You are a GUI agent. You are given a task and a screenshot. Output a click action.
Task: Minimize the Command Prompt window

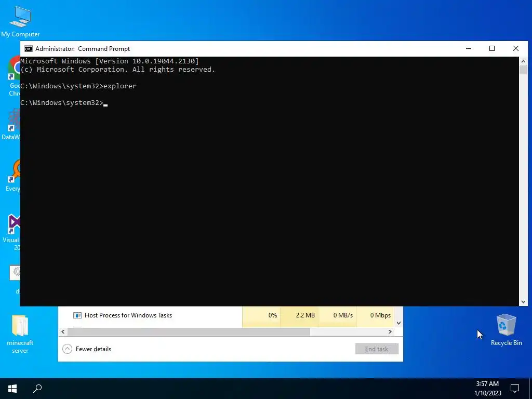[x=469, y=48]
